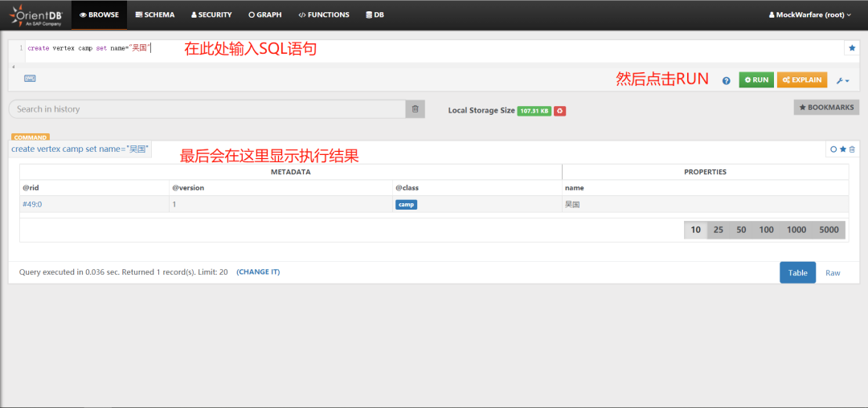Image resolution: width=868 pixels, height=408 pixels.
Task: Click the @class column header
Action: pyautogui.click(x=477, y=188)
